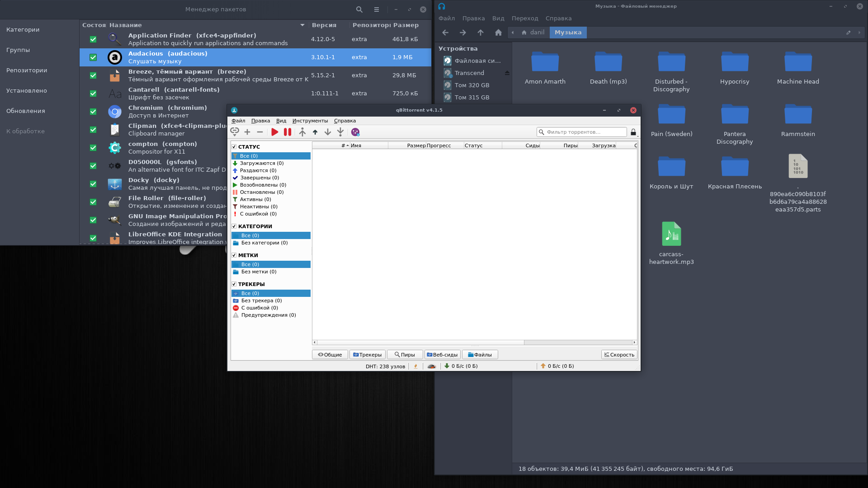Click the torrent filter input field
The image size is (868, 488).
584,132
